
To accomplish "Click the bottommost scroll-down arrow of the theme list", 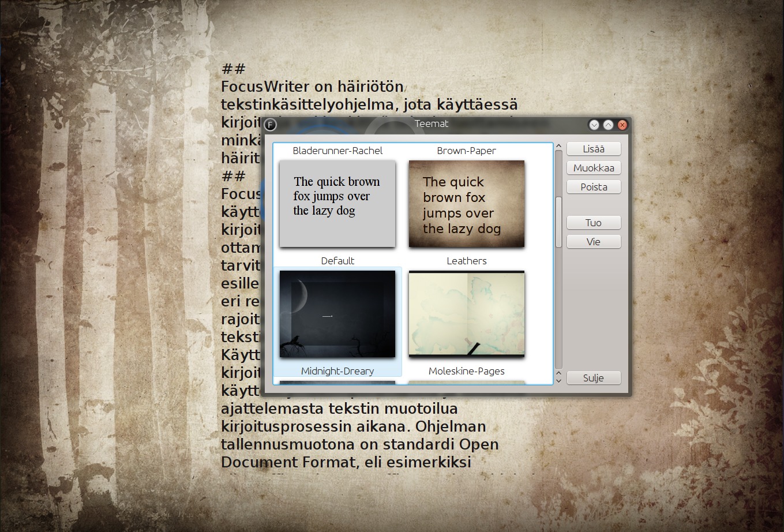I will [x=558, y=381].
